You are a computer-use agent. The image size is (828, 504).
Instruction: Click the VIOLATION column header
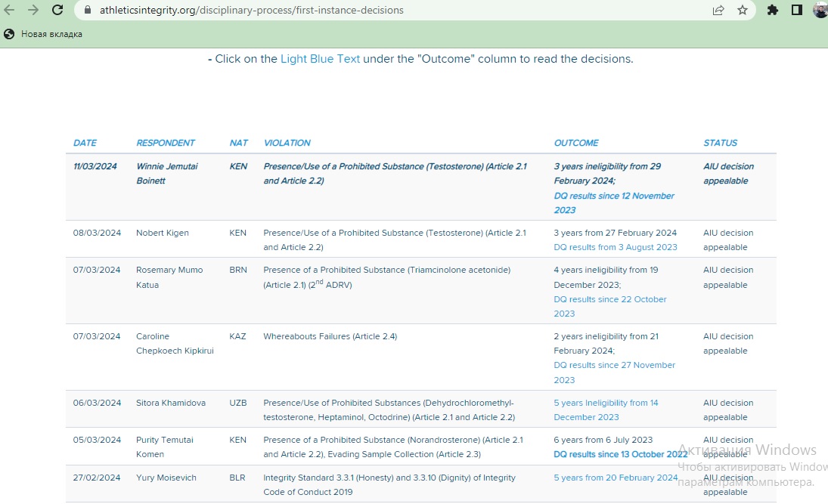click(x=287, y=143)
